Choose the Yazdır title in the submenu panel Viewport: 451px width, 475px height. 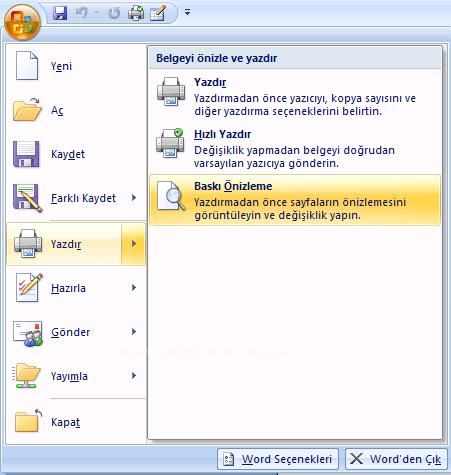pos(210,82)
